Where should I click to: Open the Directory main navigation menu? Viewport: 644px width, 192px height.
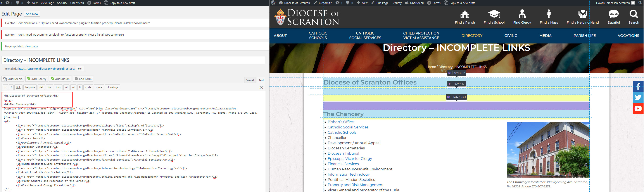coord(472,36)
